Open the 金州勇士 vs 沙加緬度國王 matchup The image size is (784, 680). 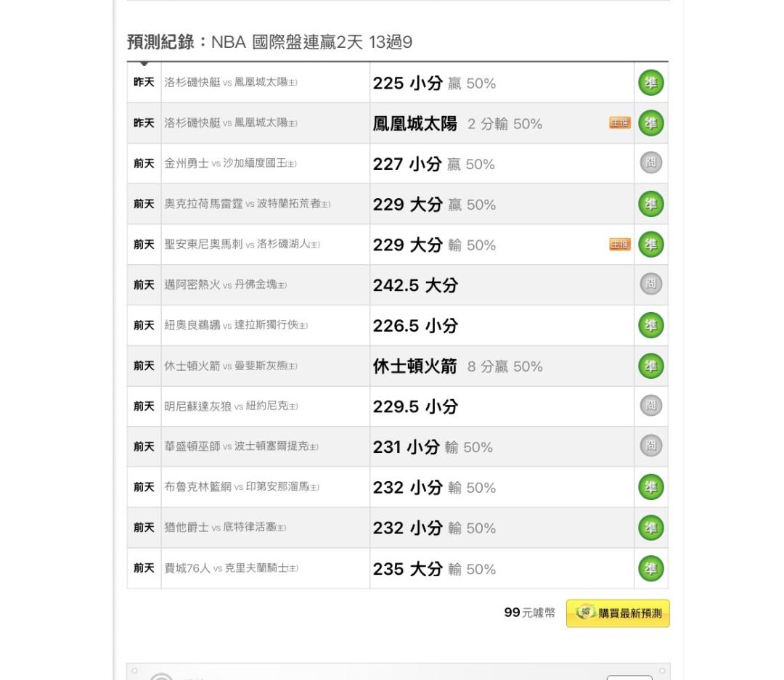click(231, 164)
